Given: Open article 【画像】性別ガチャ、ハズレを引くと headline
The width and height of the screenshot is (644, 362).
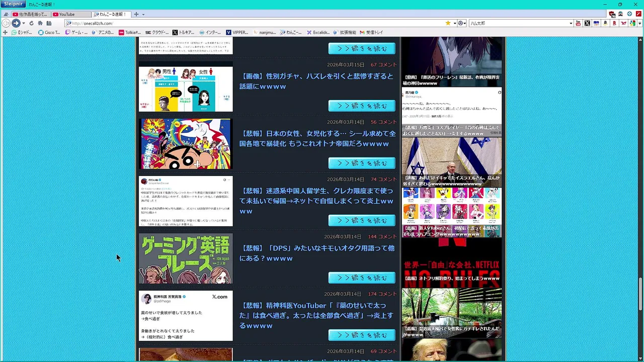Looking at the screenshot, I should pyautogui.click(x=316, y=81).
